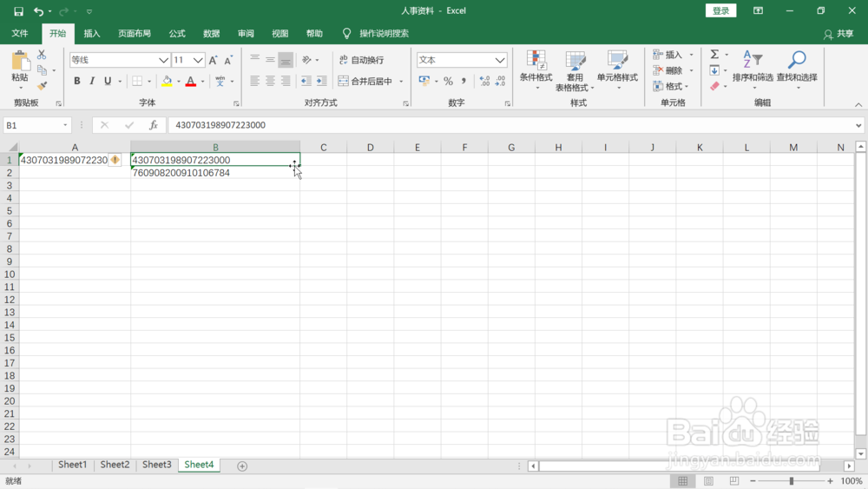Click the Clear eraser icon
The image size is (868, 489).
click(x=714, y=86)
